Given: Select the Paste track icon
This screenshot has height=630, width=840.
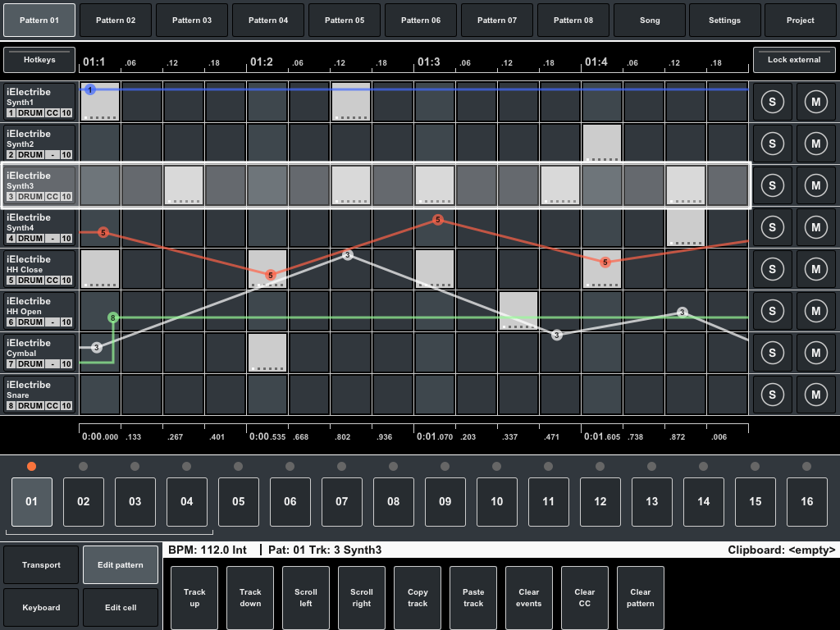Looking at the screenshot, I should coord(472,597).
